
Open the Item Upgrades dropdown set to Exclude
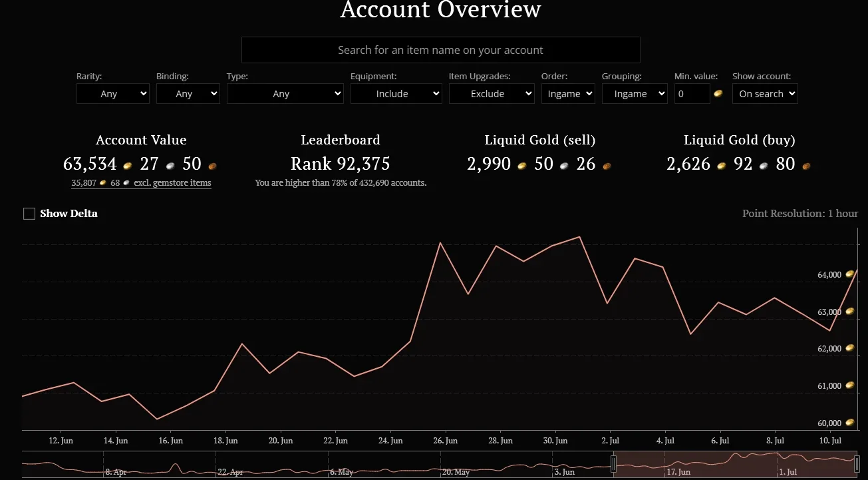point(492,94)
